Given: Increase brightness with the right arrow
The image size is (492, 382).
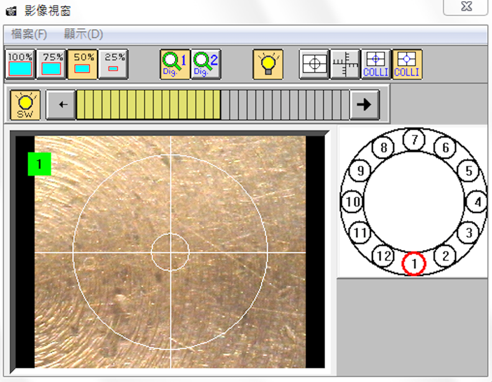Looking at the screenshot, I should click(x=364, y=105).
